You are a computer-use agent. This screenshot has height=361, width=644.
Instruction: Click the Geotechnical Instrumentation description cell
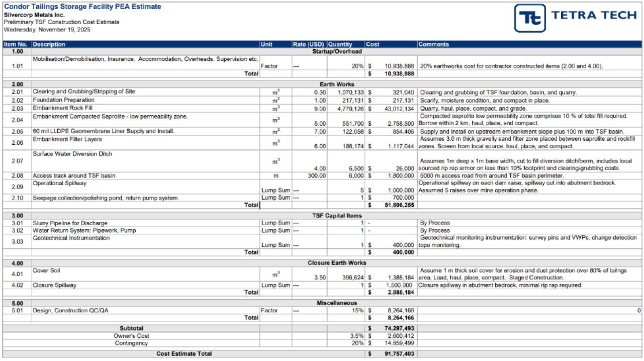click(71, 238)
